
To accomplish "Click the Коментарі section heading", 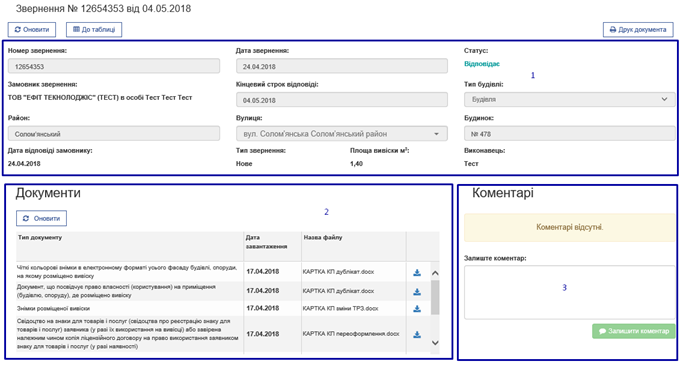I will [503, 193].
